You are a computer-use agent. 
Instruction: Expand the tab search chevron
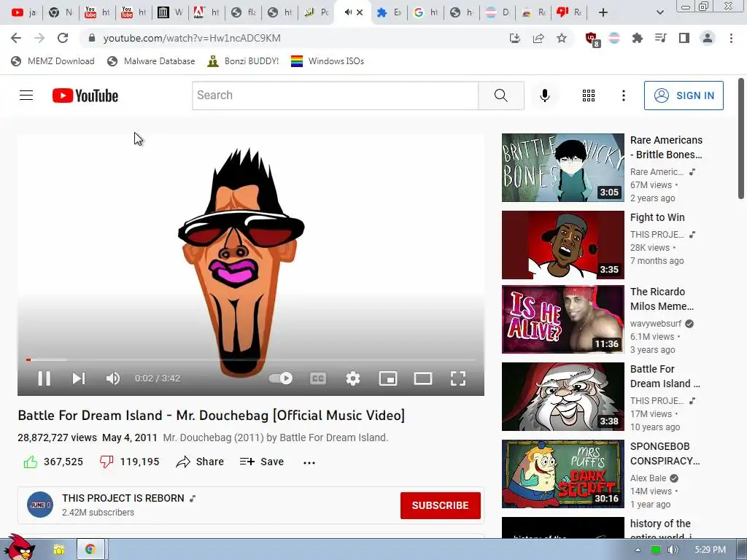click(659, 12)
